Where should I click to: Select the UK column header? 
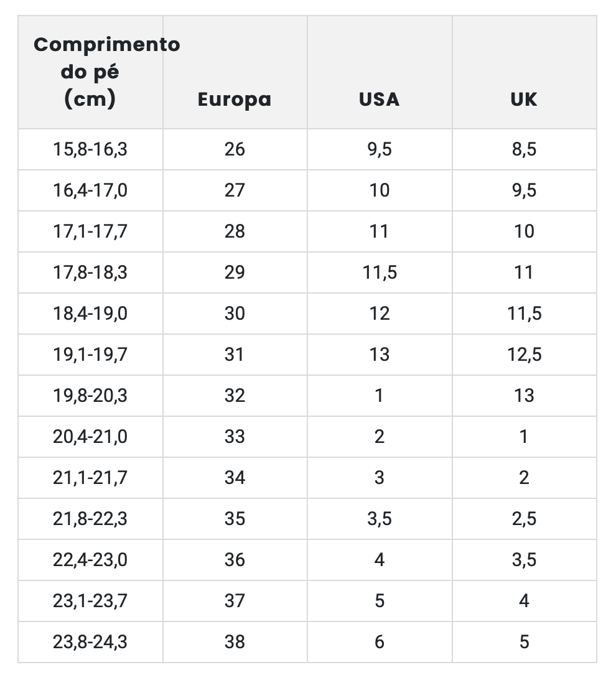point(524,100)
